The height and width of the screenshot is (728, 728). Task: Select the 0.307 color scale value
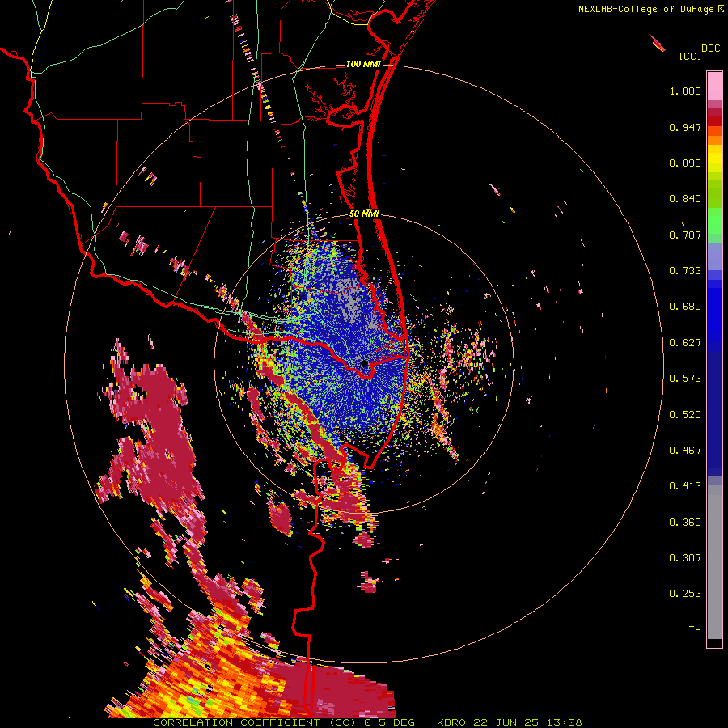coord(685,558)
